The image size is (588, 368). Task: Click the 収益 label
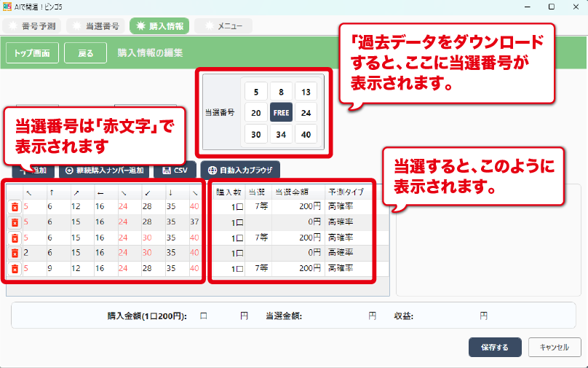(x=403, y=316)
